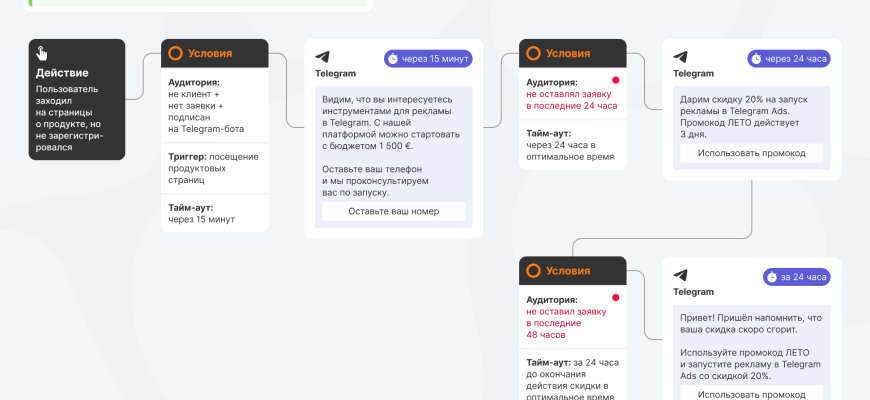Click the «Действие» heading in the dark block
The width and height of the screenshot is (870, 400).
[62, 73]
